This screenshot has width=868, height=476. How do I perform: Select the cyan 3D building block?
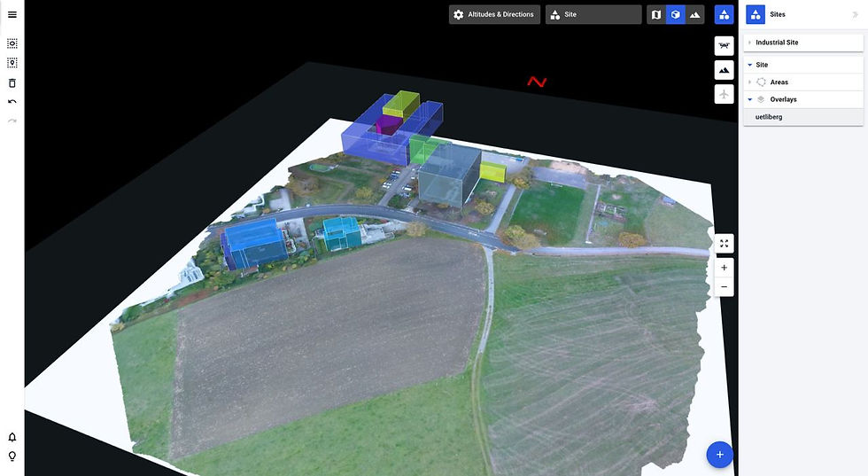pyautogui.click(x=341, y=233)
